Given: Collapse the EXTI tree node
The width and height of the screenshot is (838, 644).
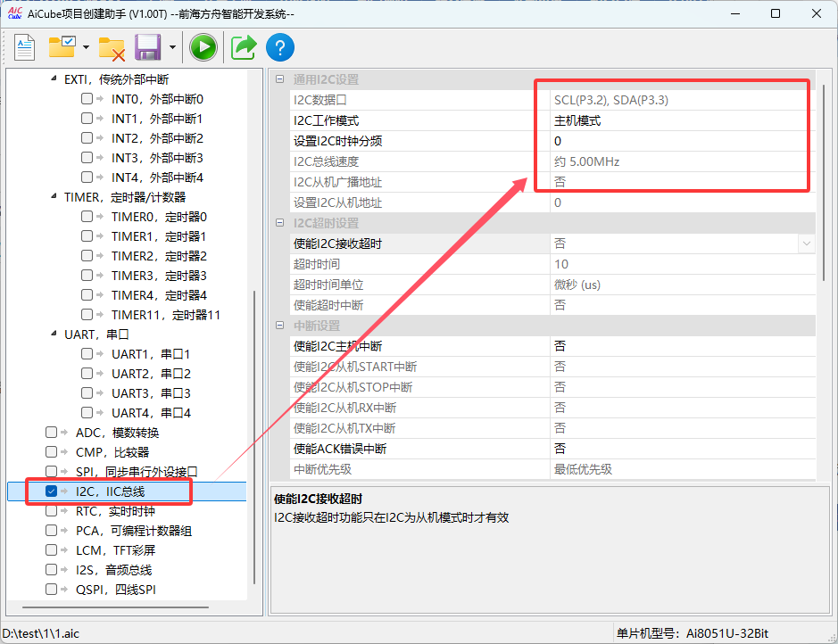Looking at the screenshot, I should click(54, 78).
